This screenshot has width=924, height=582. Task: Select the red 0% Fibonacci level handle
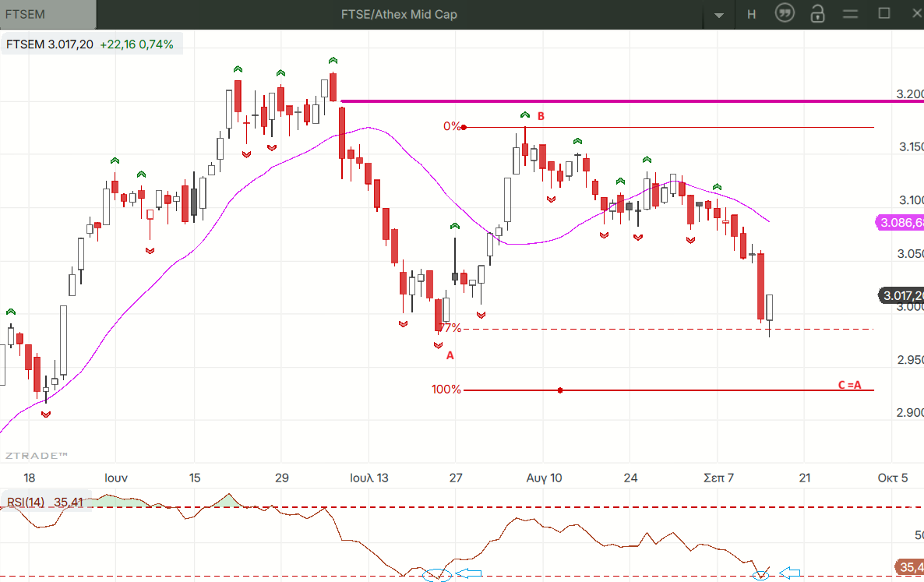(464, 127)
